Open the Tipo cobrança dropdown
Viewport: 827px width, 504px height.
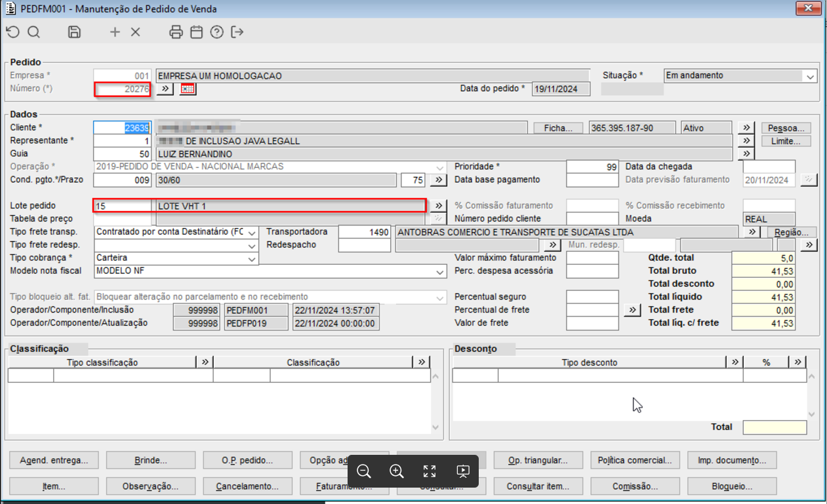(252, 258)
